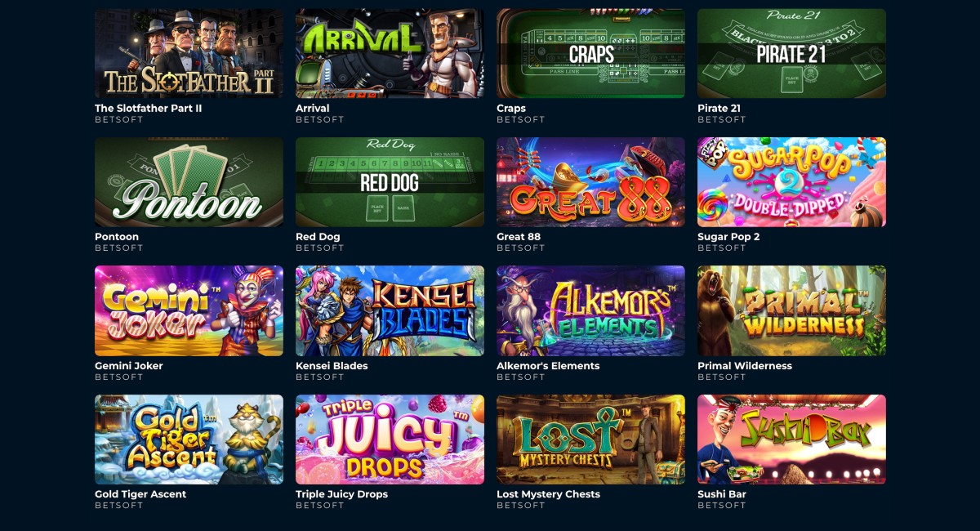Click the Betsoft label under Craps

click(x=520, y=119)
